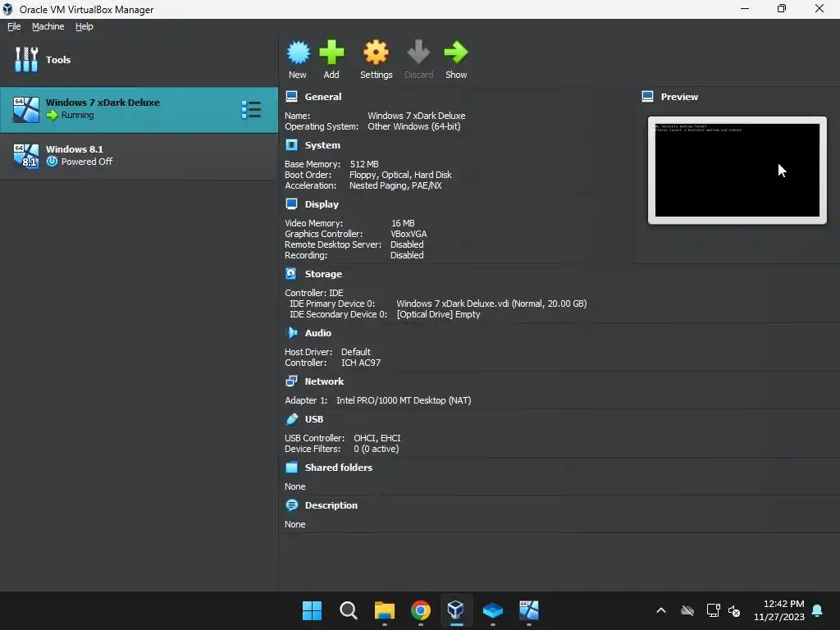Click the Discard toolbar icon

tap(418, 52)
